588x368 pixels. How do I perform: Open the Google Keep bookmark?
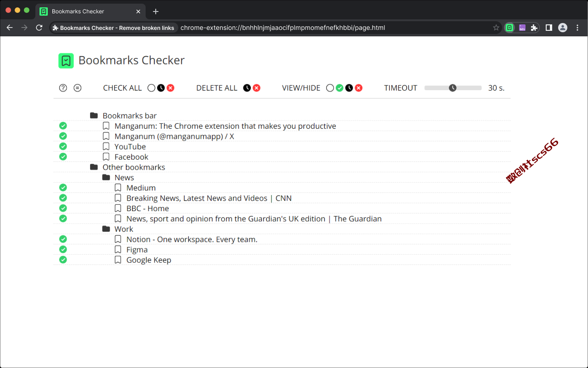coord(149,260)
